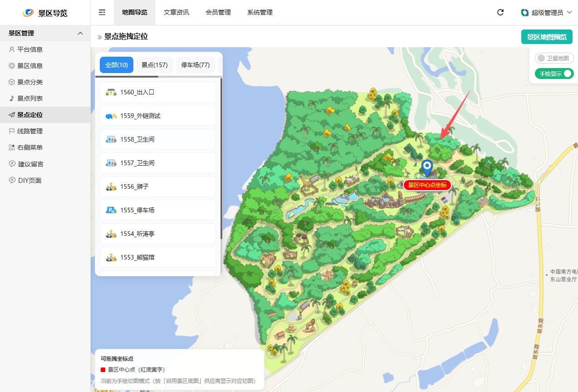Click the 超级管理员 avatar icon
578x392 pixels.
coord(525,13)
